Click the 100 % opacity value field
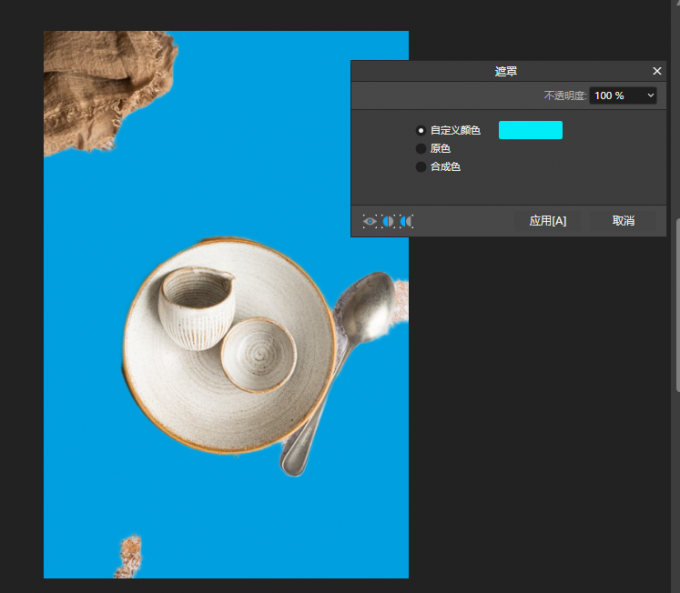 (612, 95)
